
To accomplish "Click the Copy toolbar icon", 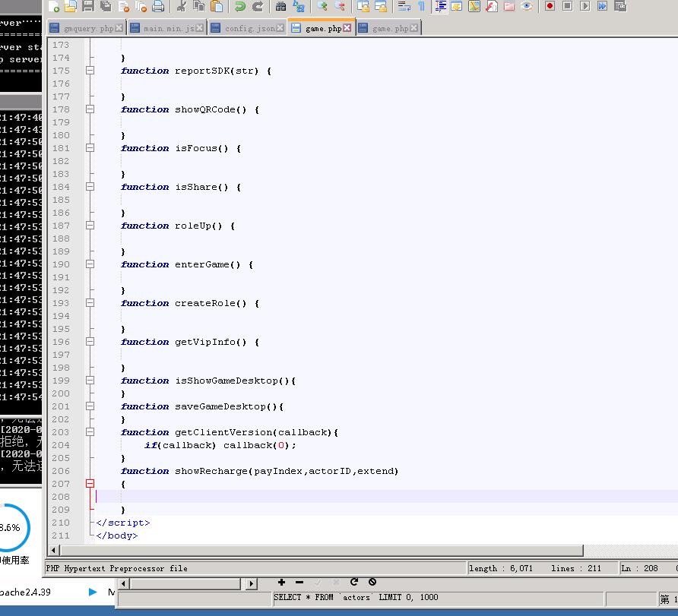I will point(199,6).
